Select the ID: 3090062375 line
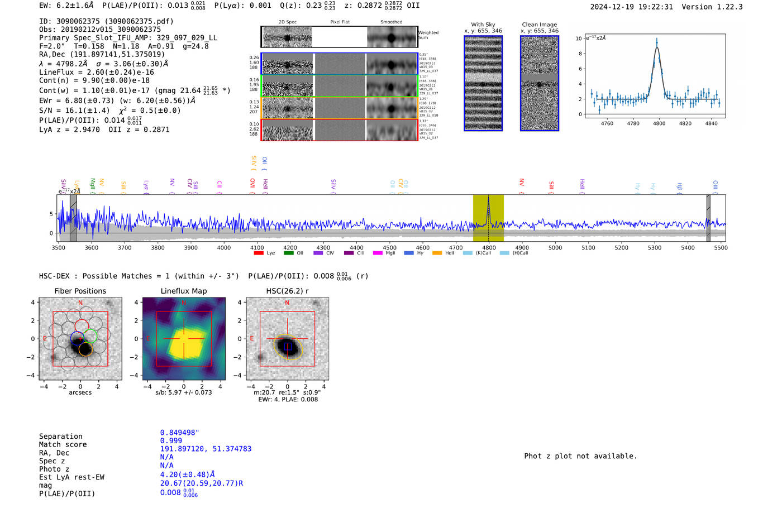Image resolution: width=782 pixels, height=532 pixels. point(107,21)
